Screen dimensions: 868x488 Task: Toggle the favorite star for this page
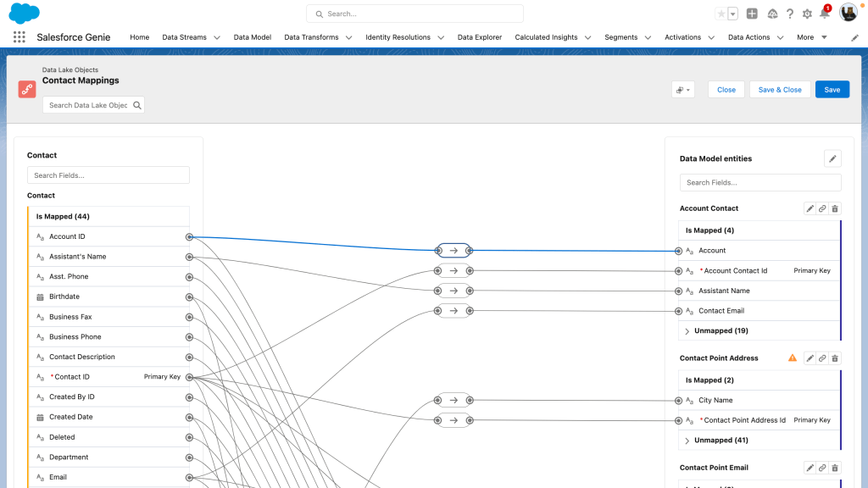[721, 14]
